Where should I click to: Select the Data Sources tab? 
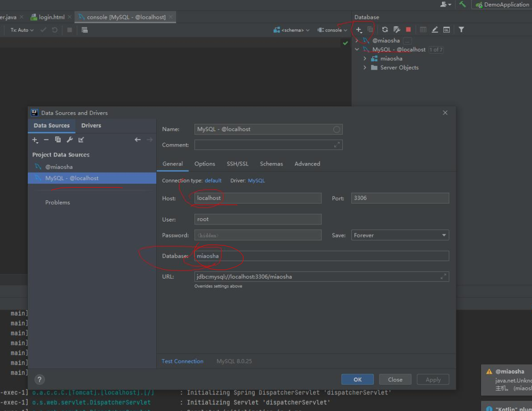pos(52,125)
